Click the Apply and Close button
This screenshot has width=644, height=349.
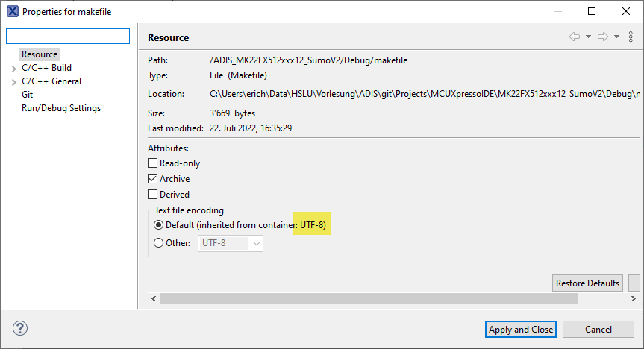(x=521, y=329)
